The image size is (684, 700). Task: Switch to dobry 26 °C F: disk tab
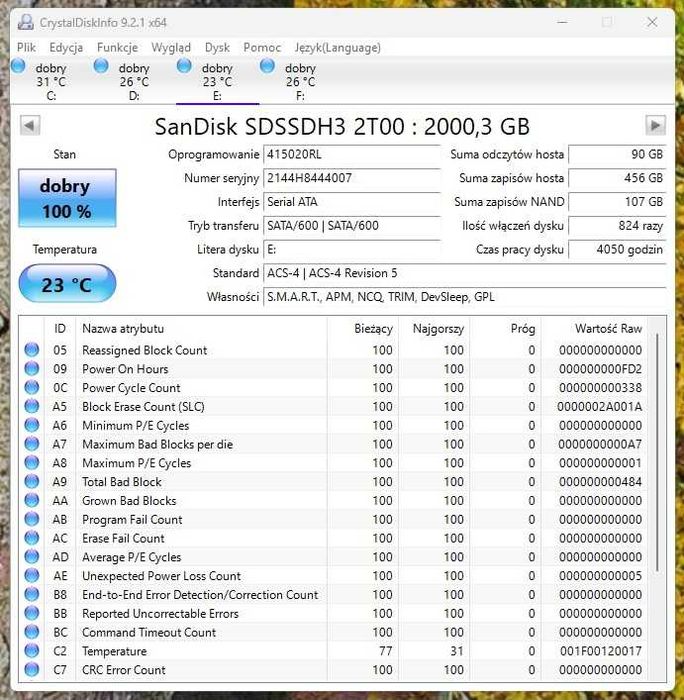pos(300,81)
